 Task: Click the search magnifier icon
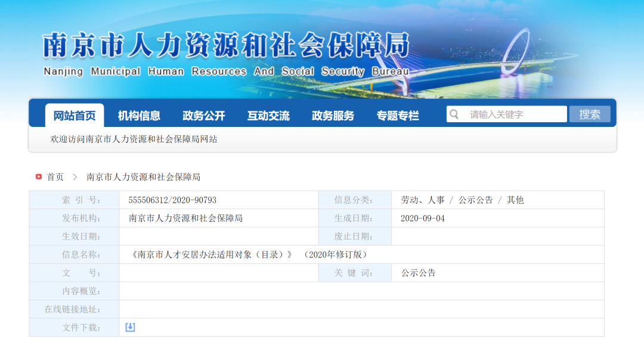pos(454,114)
